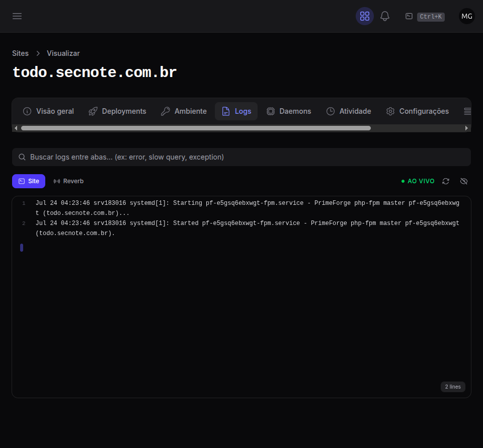Screen dimensions: 483x448
Task: Switch to the Visão geral tab
Action: coord(48,111)
